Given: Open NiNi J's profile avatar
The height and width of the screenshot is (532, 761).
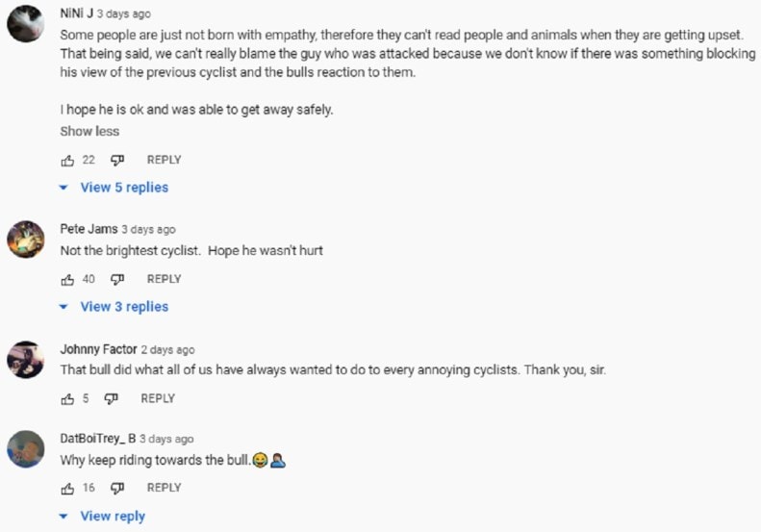Looking at the screenshot, I should [26, 23].
